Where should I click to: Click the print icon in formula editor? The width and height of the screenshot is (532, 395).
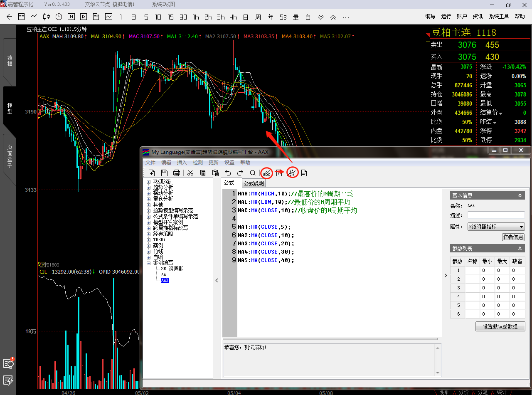(177, 173)
